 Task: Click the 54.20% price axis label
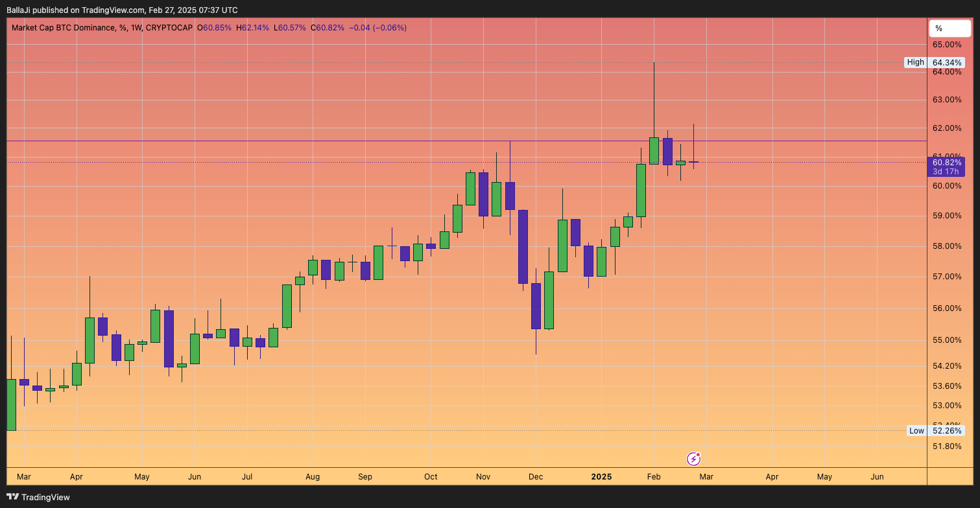coord(947,366)
